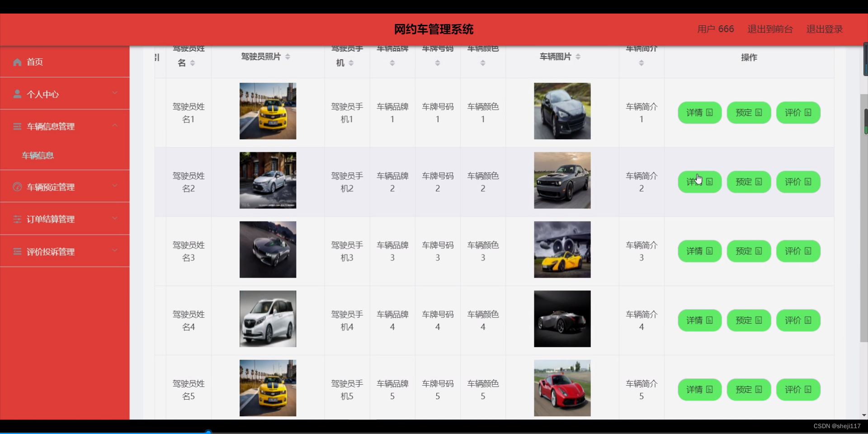The image size is (868, 434).
Task: Open 个人中心 sidebar menu
Action: point(65,94)
